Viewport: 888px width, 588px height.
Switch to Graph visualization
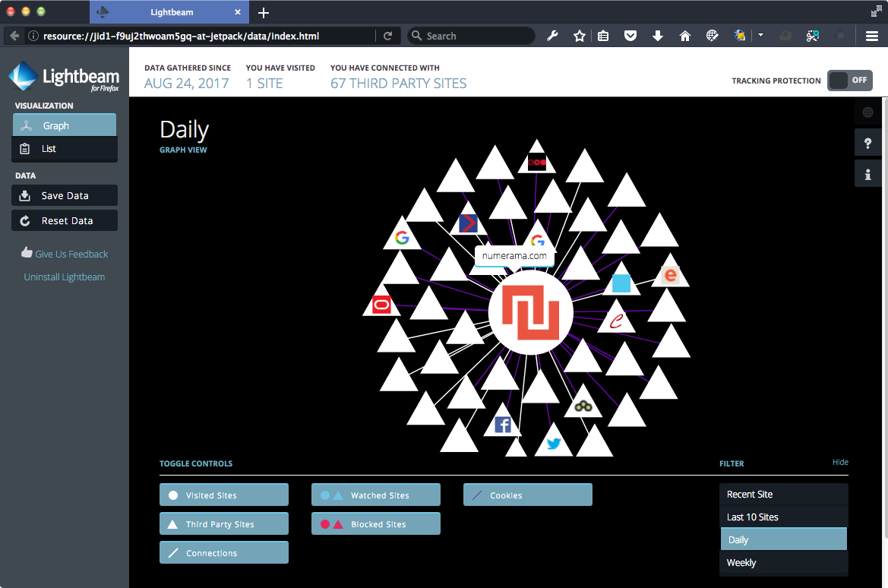pos(65,125)
